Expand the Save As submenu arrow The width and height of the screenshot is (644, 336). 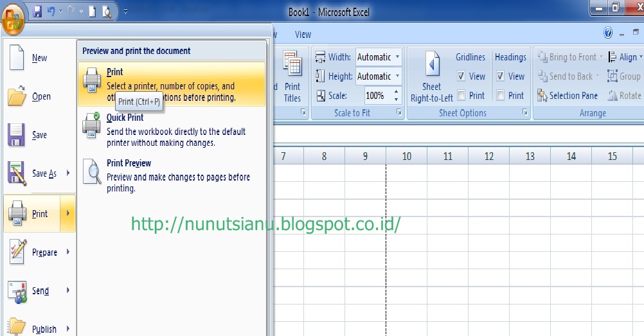pyautogui.click(x=68, y=173)
